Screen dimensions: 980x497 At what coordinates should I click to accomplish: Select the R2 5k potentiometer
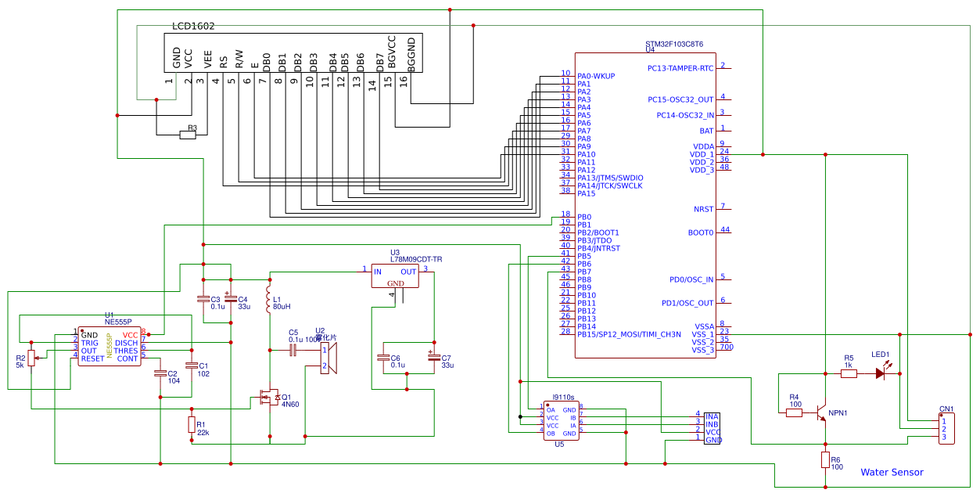point(31,358)
